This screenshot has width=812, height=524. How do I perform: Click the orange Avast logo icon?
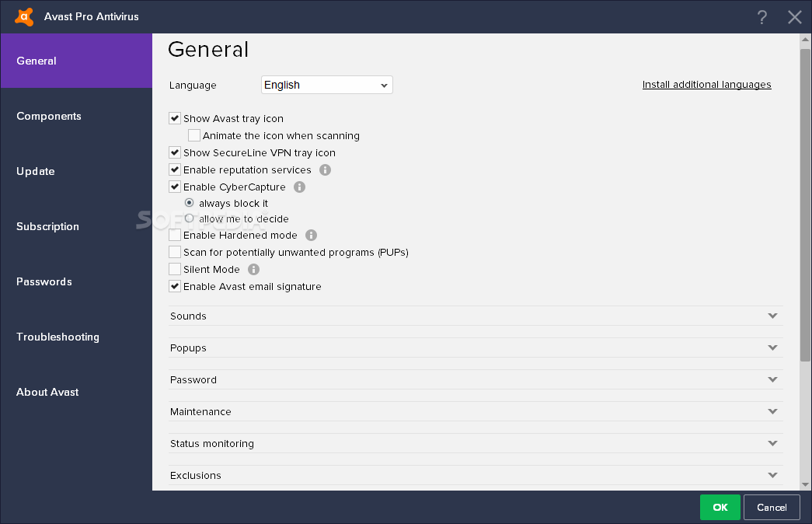coord(24,16)
